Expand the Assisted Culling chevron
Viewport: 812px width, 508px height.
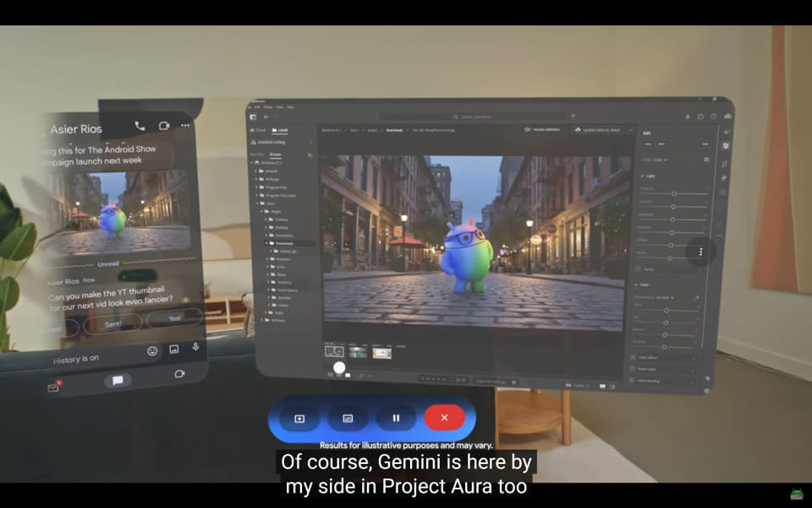[x=310, y=142]
